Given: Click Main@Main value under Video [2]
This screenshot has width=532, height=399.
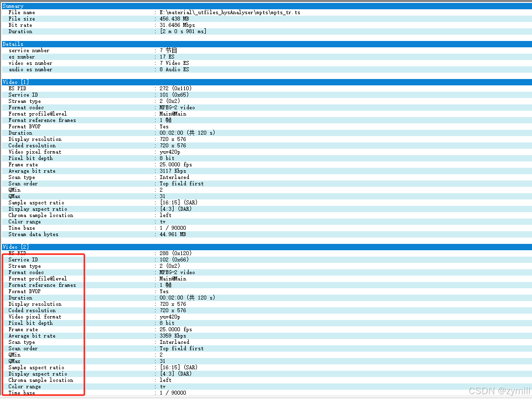Looking at the screenshot, I should [173, 279].
